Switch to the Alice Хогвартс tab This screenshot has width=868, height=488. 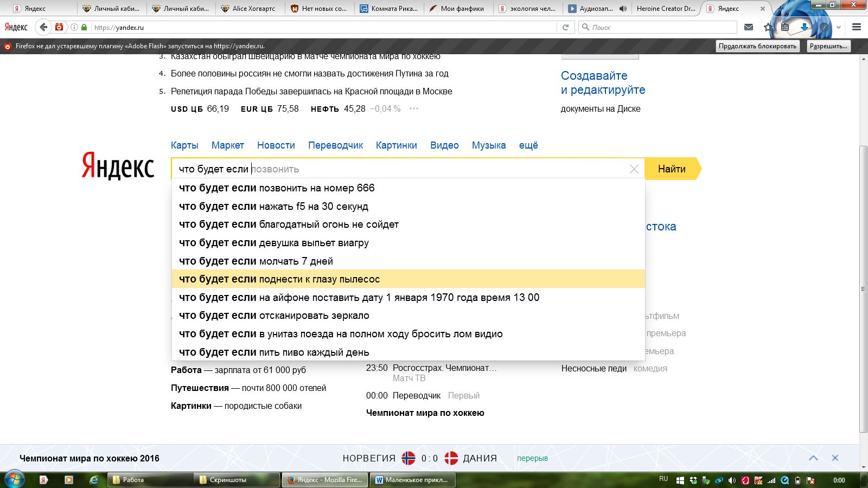pyautogui.click(x=250, y=9)
